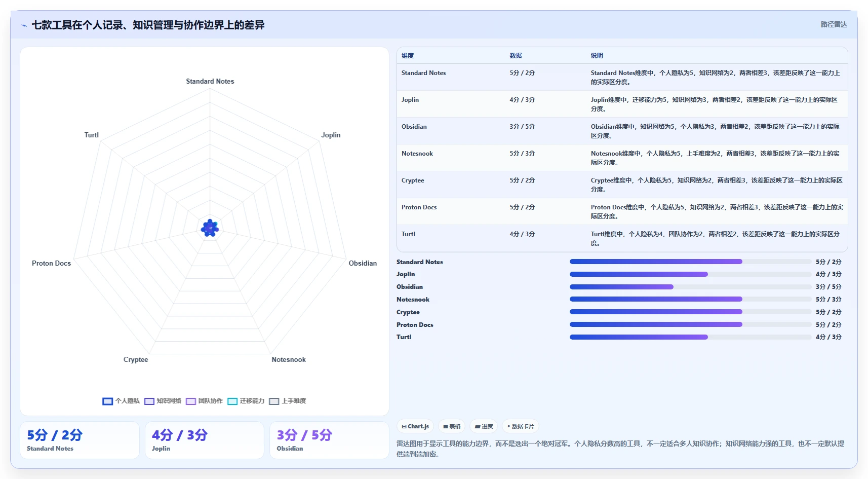The width and height of the screenshot is (868, 479).
Task: Click the Joplin progress bar
Action: click(690, 274)
